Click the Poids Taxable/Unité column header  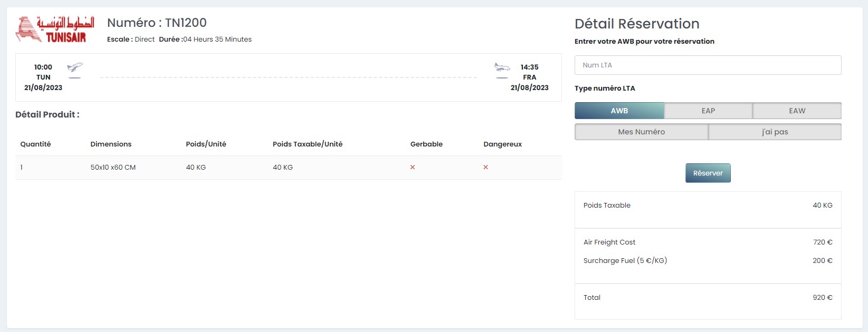coord(307,144)
